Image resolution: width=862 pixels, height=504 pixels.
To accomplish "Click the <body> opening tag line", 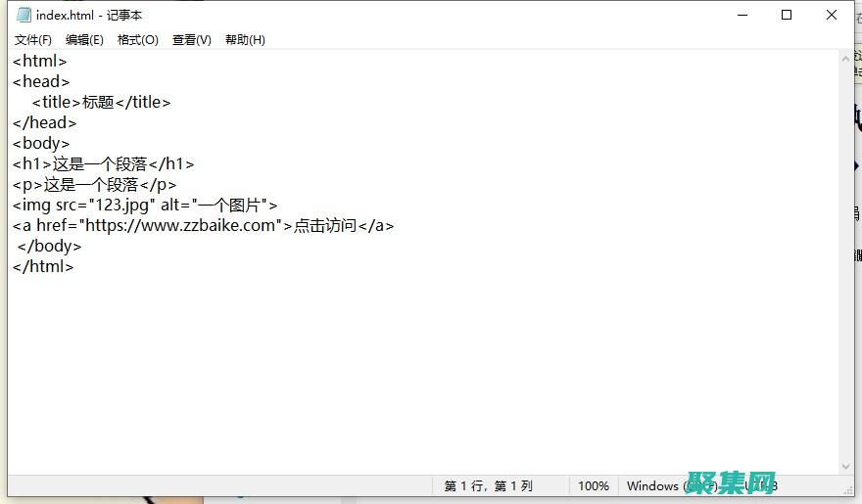I will (41, 143).
